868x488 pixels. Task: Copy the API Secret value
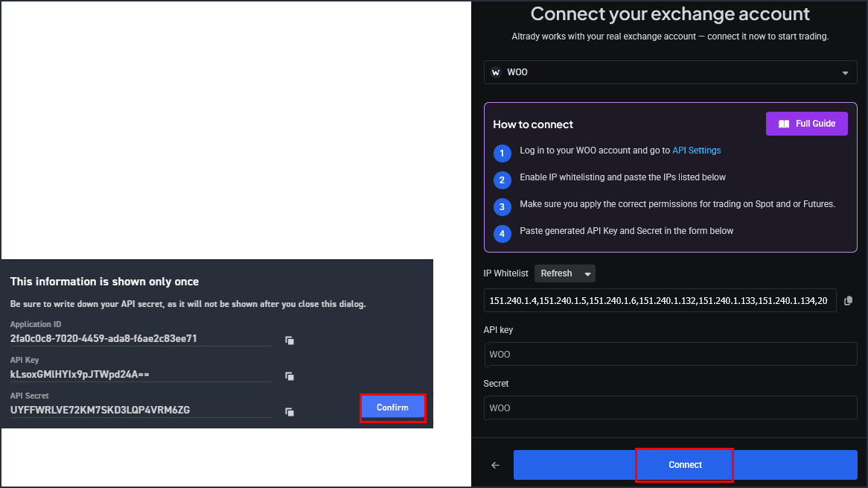click(x=290, y=411)
